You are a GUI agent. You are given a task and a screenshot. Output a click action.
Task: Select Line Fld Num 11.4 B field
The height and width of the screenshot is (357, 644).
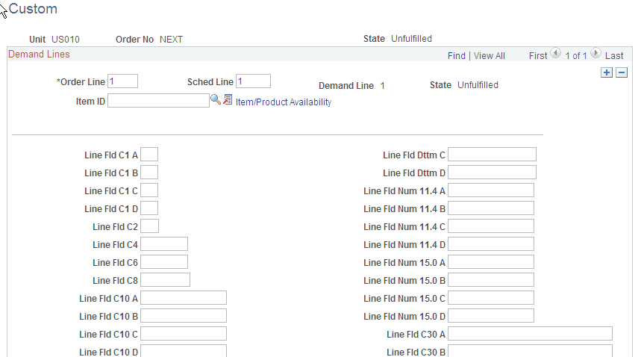(x=491, y=208)
